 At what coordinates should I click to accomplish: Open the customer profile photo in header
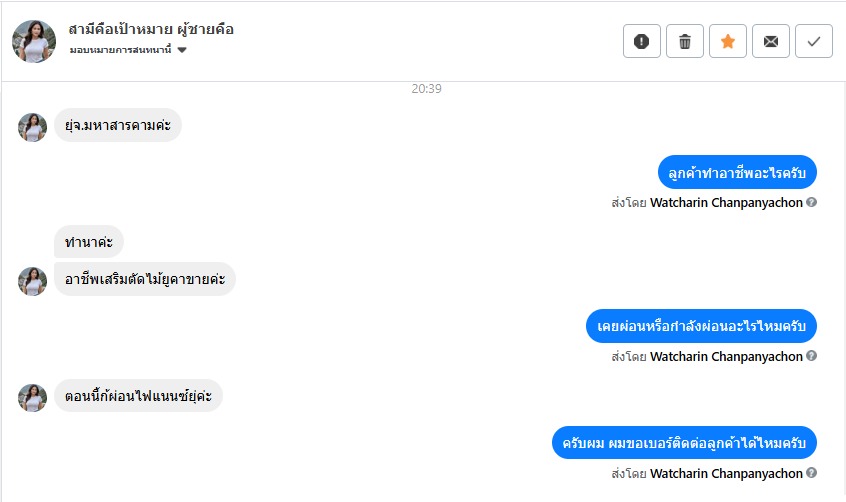[x=33, y=42]
